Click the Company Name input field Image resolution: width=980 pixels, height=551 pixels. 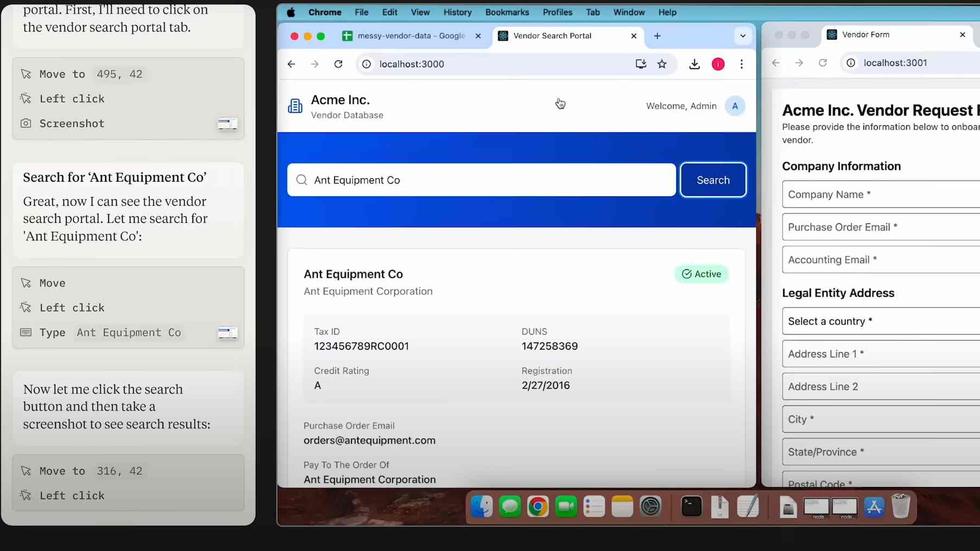[881, 194]
